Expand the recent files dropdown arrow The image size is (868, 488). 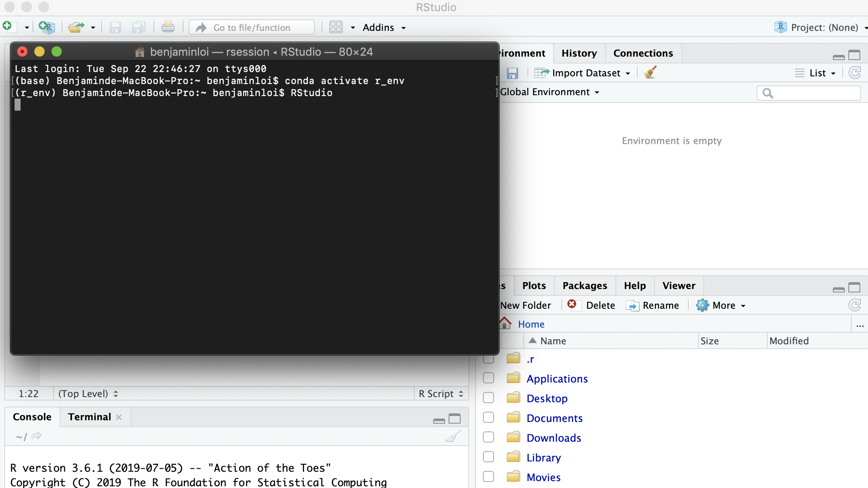tap(93, 28)
